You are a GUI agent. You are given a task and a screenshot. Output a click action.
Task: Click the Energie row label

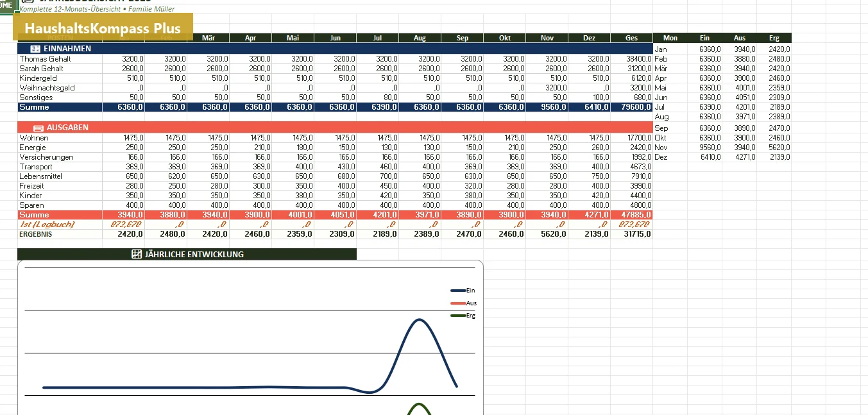[33, 148]
